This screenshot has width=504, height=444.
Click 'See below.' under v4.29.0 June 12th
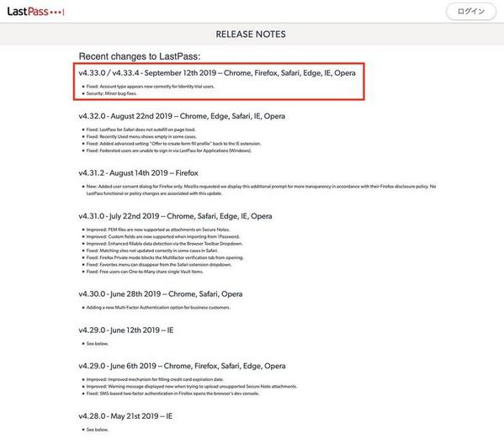click(97, 344)
